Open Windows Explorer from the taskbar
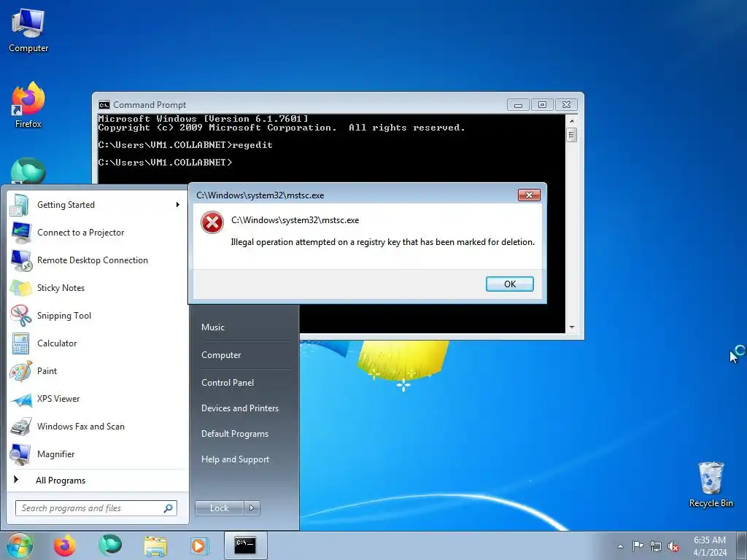Screen dimensions: 747x560 [155, 545]
